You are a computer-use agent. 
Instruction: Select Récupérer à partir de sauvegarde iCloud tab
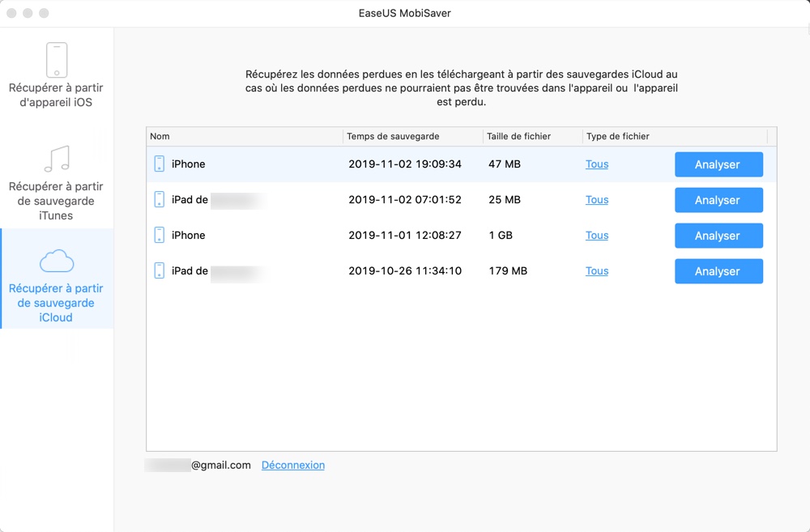(x=57, y=302)
